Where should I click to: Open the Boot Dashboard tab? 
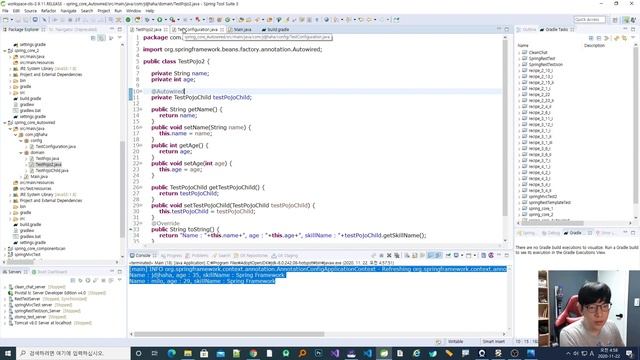pos(49,272)
